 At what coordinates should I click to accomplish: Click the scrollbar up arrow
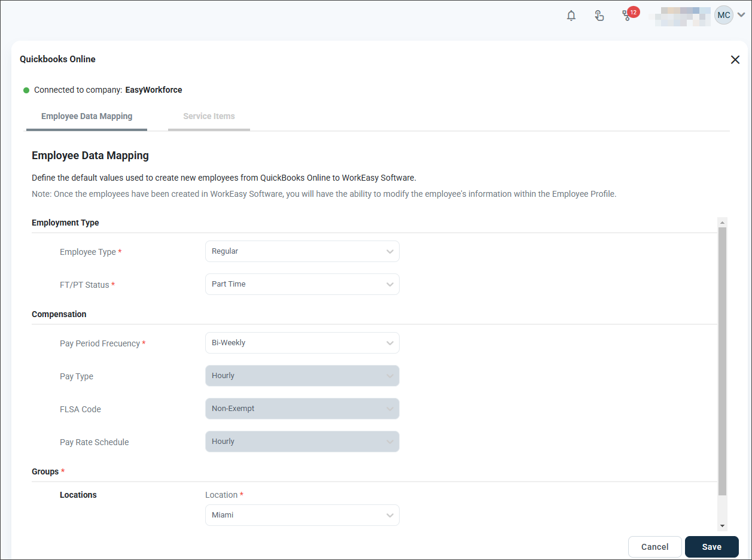click(x=722, y=222)
